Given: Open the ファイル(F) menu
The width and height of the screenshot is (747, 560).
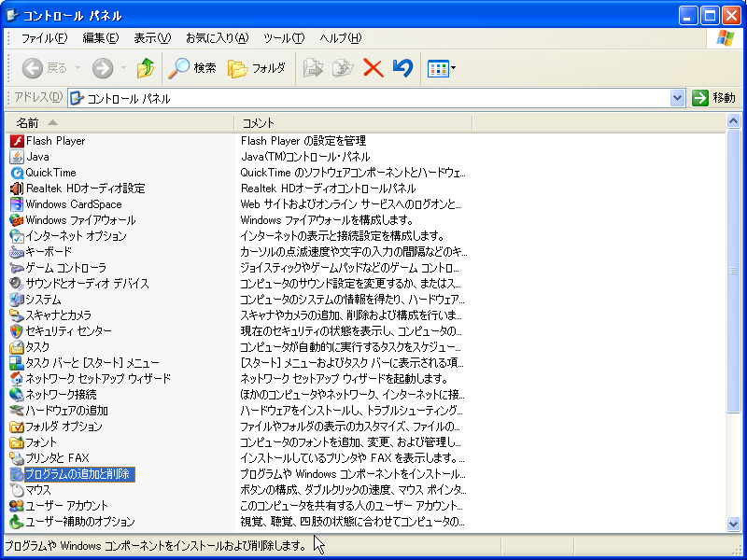Looking at the screenshot, I should (x=44, y=38).
